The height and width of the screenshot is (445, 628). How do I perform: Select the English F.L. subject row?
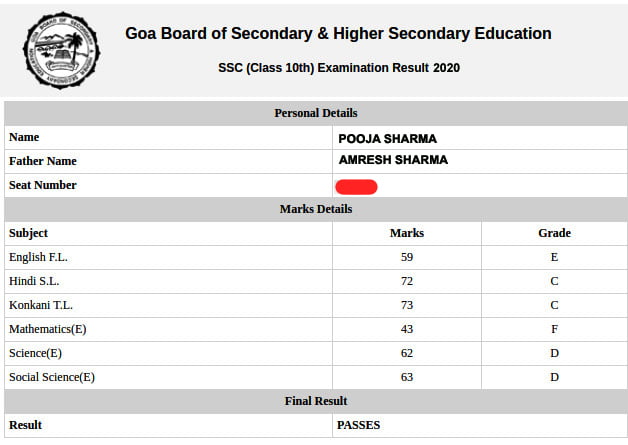point(38,257)
